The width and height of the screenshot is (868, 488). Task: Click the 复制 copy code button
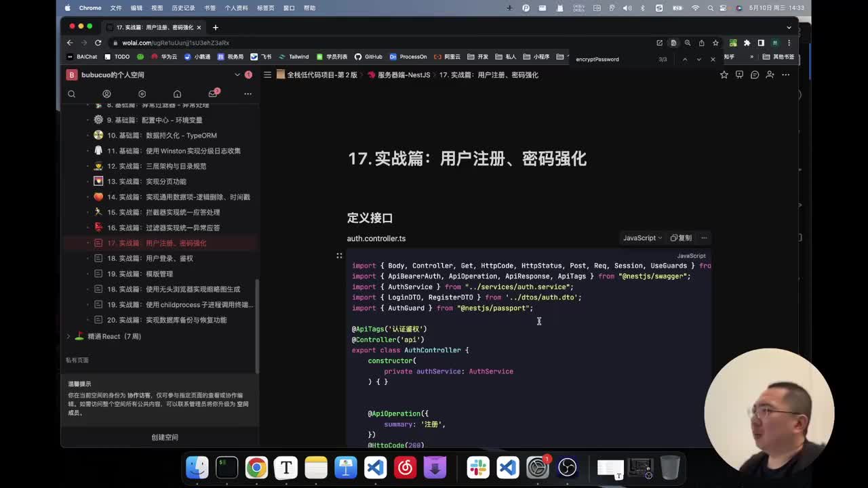(681, 238)
